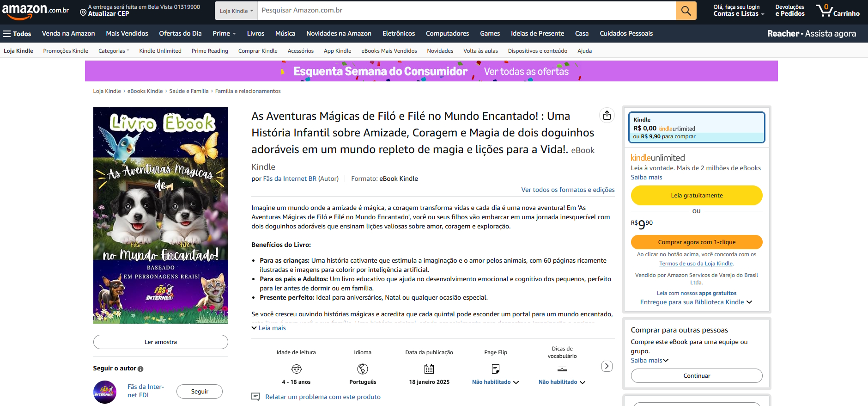Screen dimensions: 868x406
Task: Click the Continuar button
Action: pos(697,375)
